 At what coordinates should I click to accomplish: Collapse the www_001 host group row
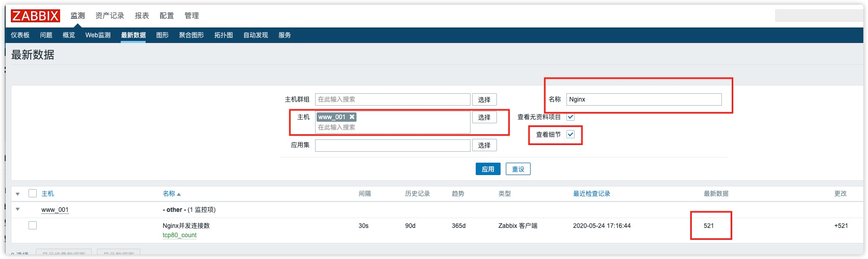[x=18, y=209]
